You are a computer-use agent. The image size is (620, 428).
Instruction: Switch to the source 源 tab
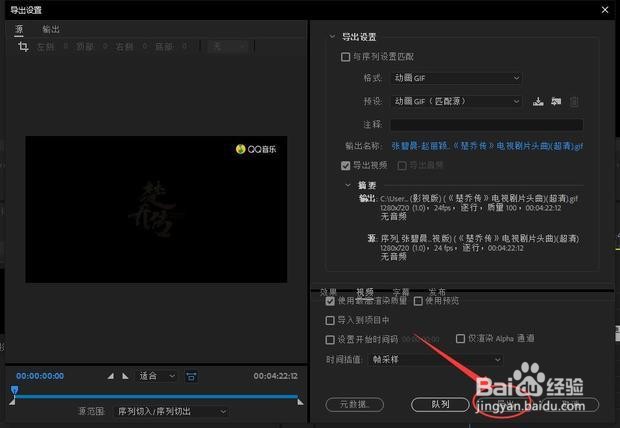click(x=19, y=29)
